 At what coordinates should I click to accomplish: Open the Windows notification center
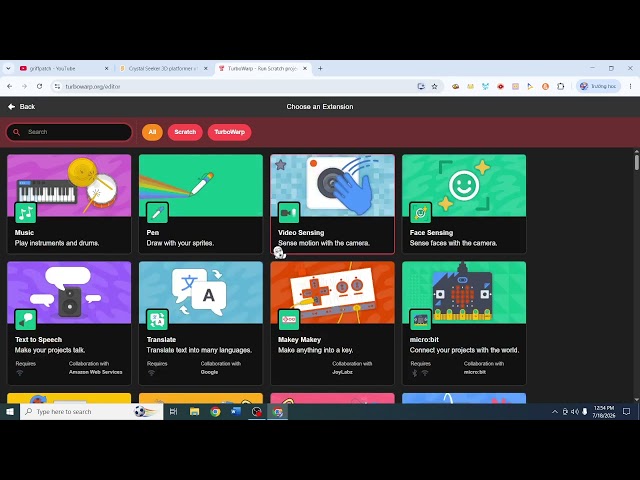point(627,412)
